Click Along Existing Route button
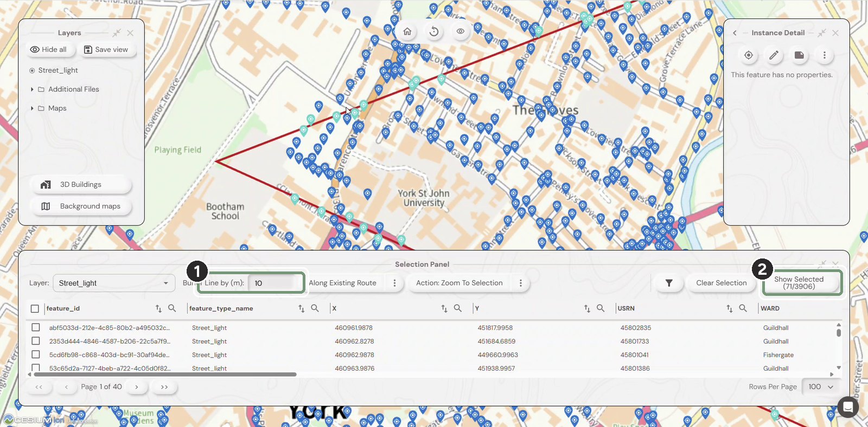The height and width of the screenshot is (427, 868). click(x=343, y=283)
